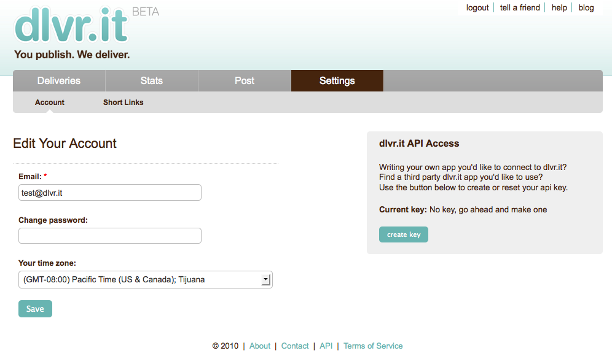Viewport: 612px width, 364px height.
Task: Click the Current key label
Action: tap(403, 210)
